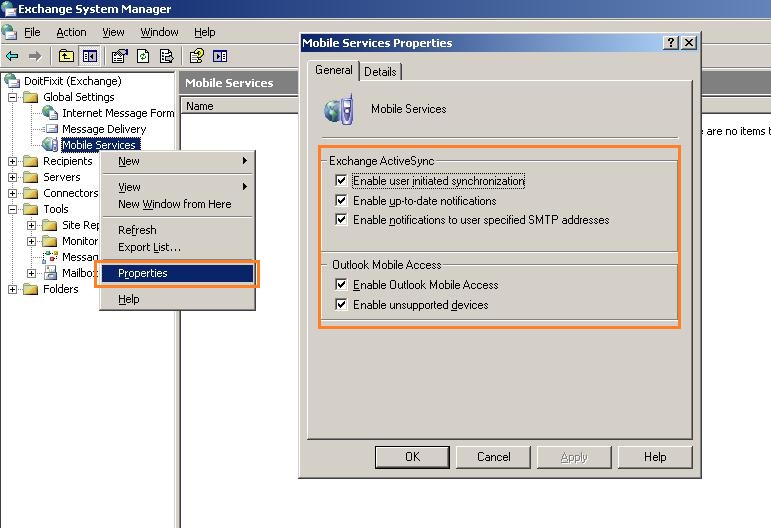The width and height of the screenshot is (771, 528).
Task: Choose Export List from the context menu
Action: tap(149, 247)
